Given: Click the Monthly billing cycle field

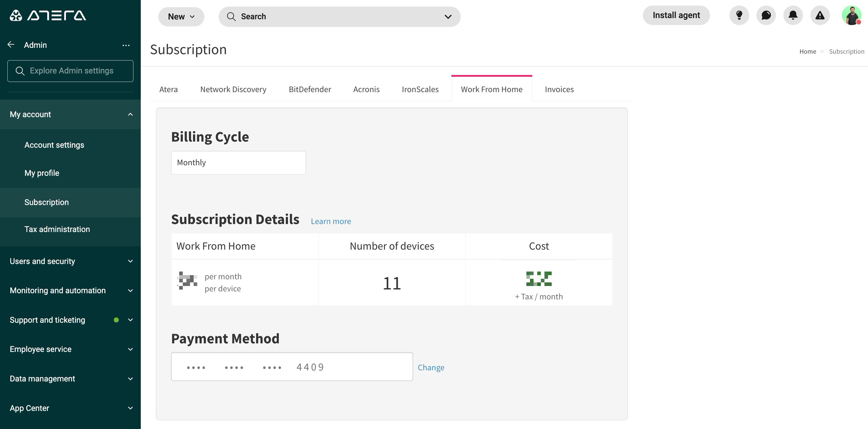Looking at the screenshot, I should tap(238, 162).
